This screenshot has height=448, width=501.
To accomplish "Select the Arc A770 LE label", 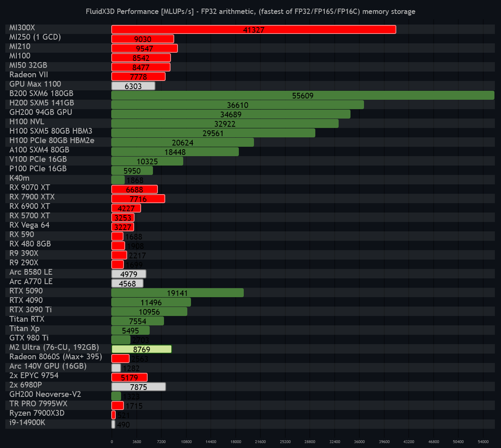I will pos(31,282).
